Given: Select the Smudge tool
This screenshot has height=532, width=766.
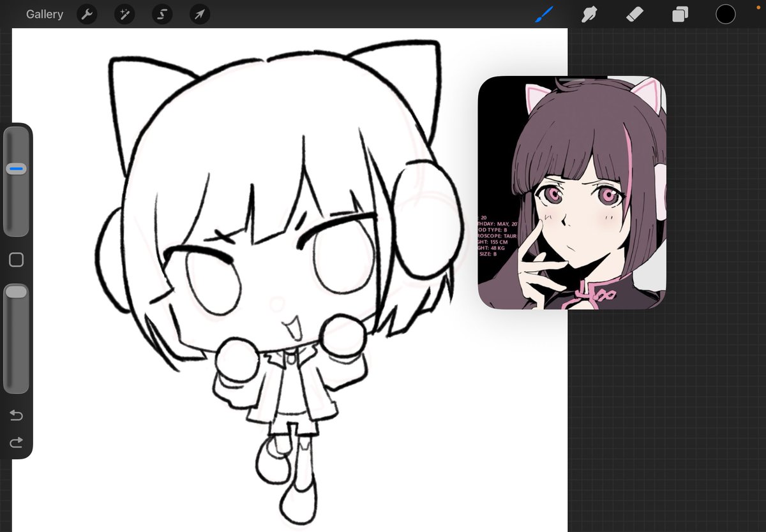Looking at the screenshot, I should [589, 14].
